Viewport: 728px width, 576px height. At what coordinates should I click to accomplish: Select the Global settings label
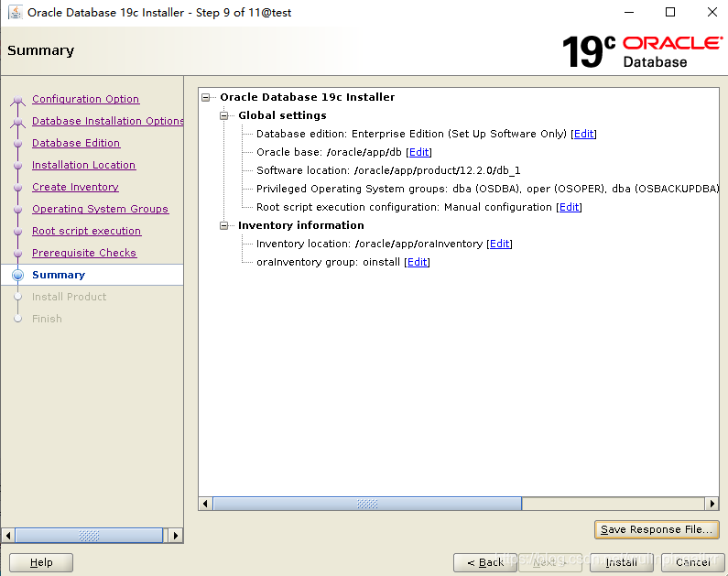282,115
